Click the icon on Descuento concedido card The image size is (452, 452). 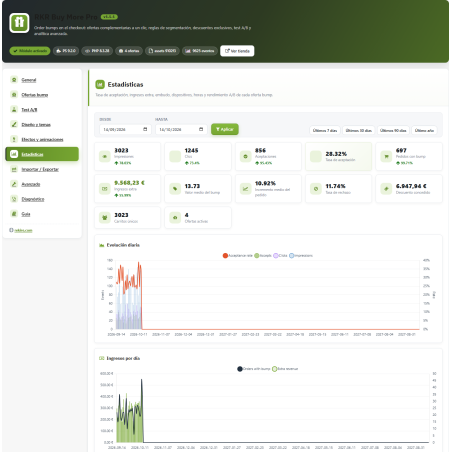click(386, 189)
